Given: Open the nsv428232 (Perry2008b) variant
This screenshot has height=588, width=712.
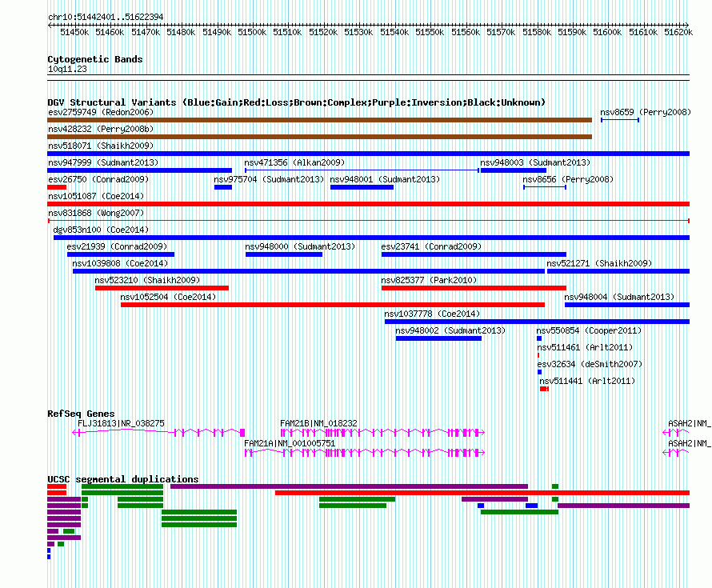Looking at the screenshot, I should (101, 129).
